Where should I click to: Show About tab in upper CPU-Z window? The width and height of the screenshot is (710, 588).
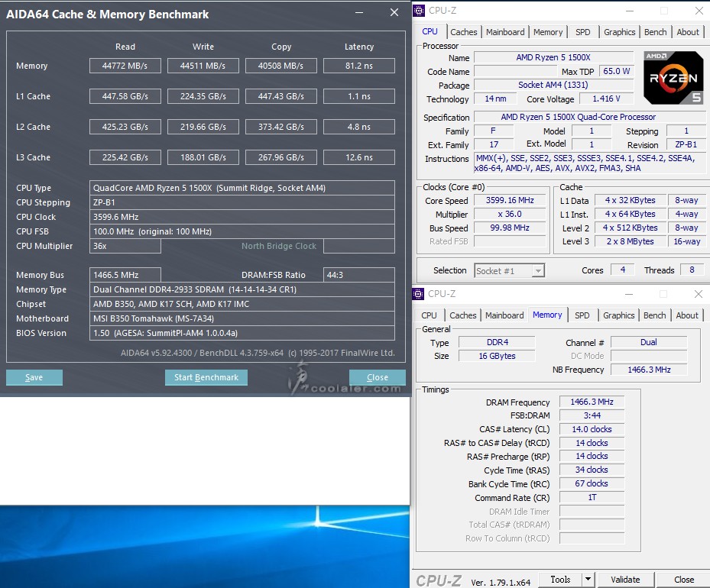pos(688,32)
